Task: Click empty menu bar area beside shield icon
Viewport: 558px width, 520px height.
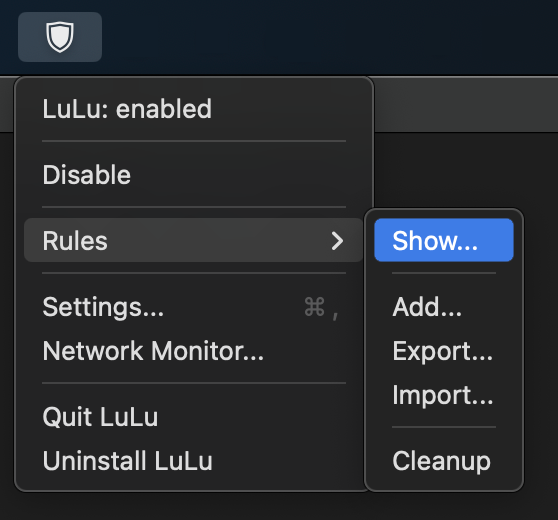Action: coord(320,37)
